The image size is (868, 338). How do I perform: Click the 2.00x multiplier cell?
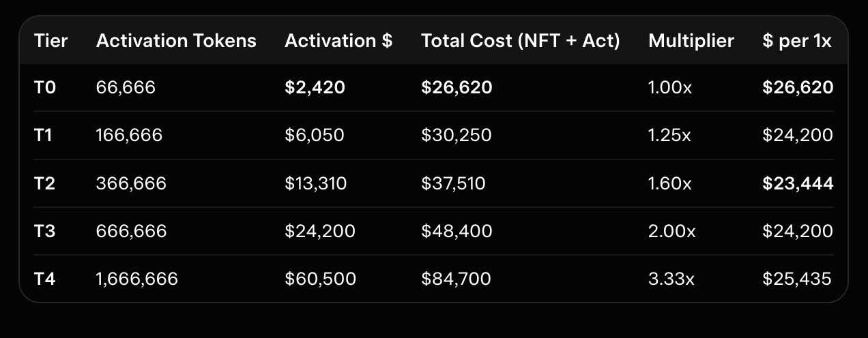coord(672,230)
